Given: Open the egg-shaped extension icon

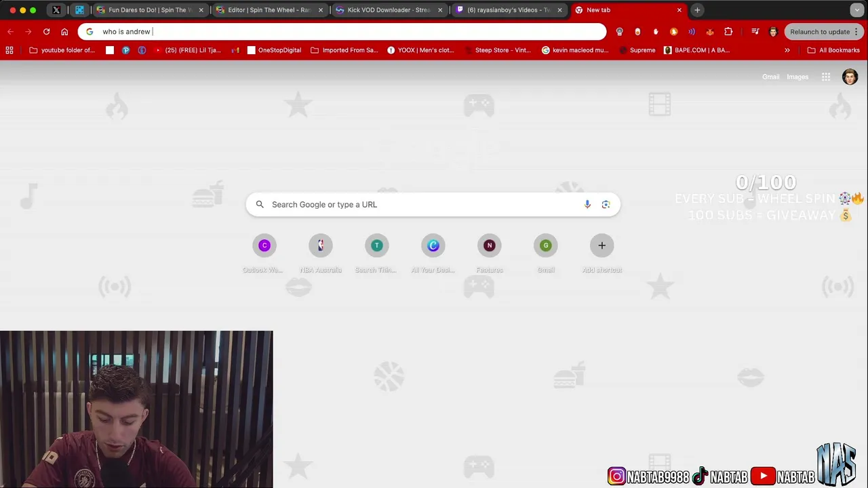Looking at the screenshot, I should pyautogui.click(x=637, y=32).
